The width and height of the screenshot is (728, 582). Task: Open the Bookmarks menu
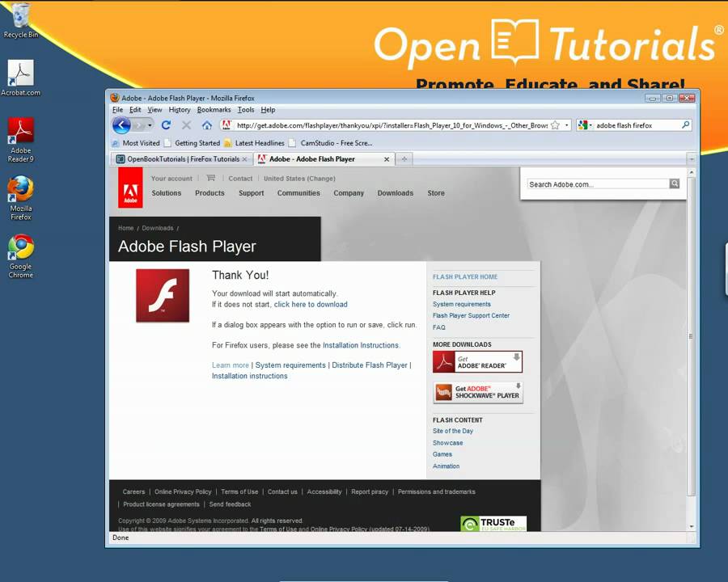pos(214,110)
